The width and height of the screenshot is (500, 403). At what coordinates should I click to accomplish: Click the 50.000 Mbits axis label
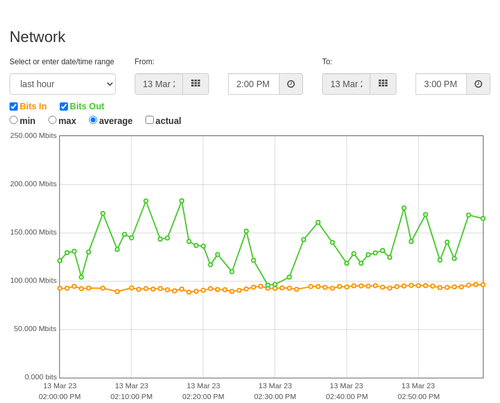35,329
